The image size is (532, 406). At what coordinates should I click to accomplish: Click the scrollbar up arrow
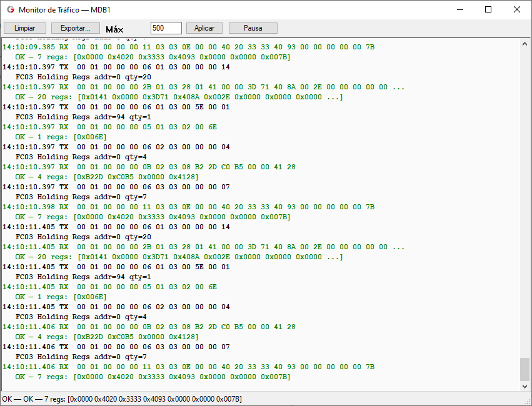point(524,44)
